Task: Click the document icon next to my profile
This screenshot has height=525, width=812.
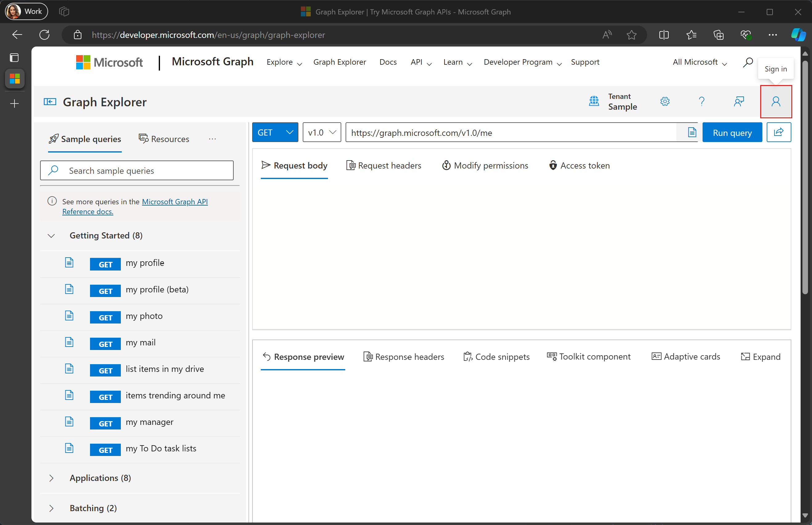Action: pyautogui.click(x=69, y=262)
